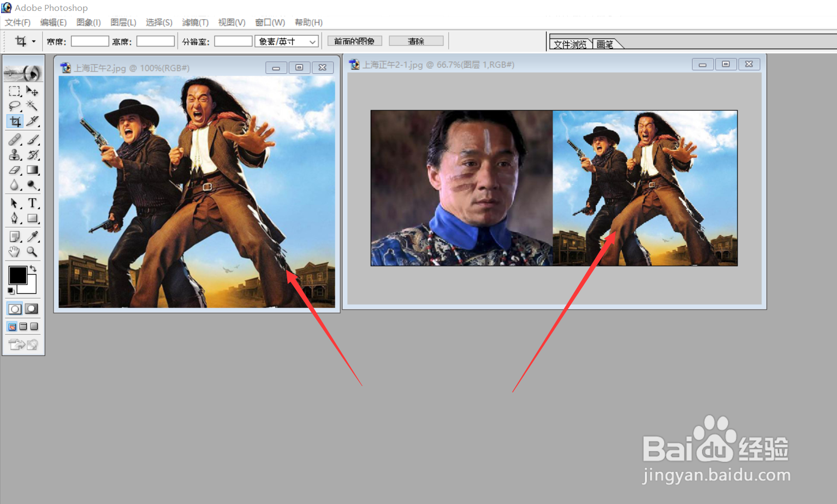Image resolution: width=837 pixels, height=504 pixels.
Task: Click the face portrait in 上海正午2-1.jpg canvas
Action: tap(461, 188)
